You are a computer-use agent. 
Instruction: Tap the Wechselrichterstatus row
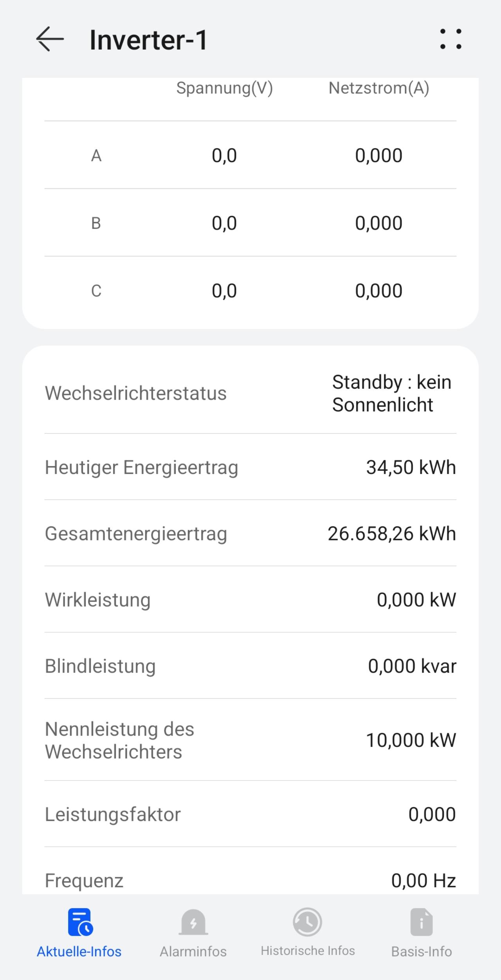pos(250,393)
